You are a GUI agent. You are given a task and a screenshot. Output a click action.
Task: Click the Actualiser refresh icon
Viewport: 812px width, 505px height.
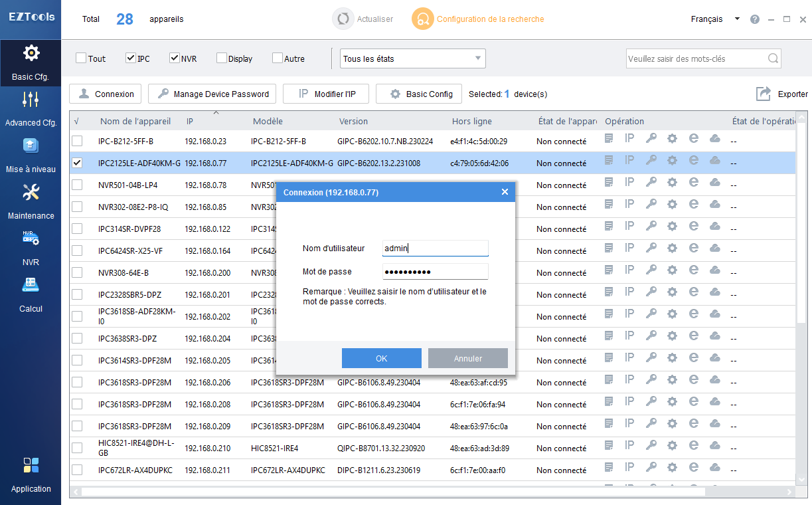coord(343,19)
